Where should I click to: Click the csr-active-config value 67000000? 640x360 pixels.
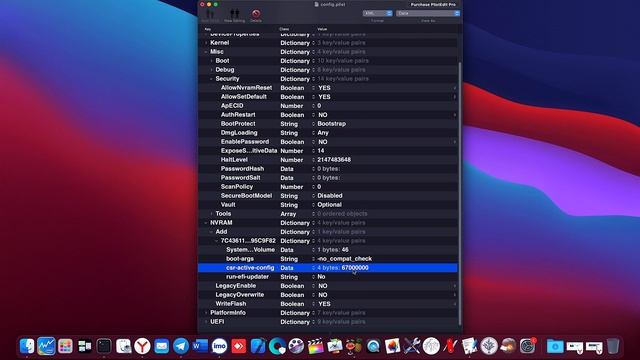[355, 268]
